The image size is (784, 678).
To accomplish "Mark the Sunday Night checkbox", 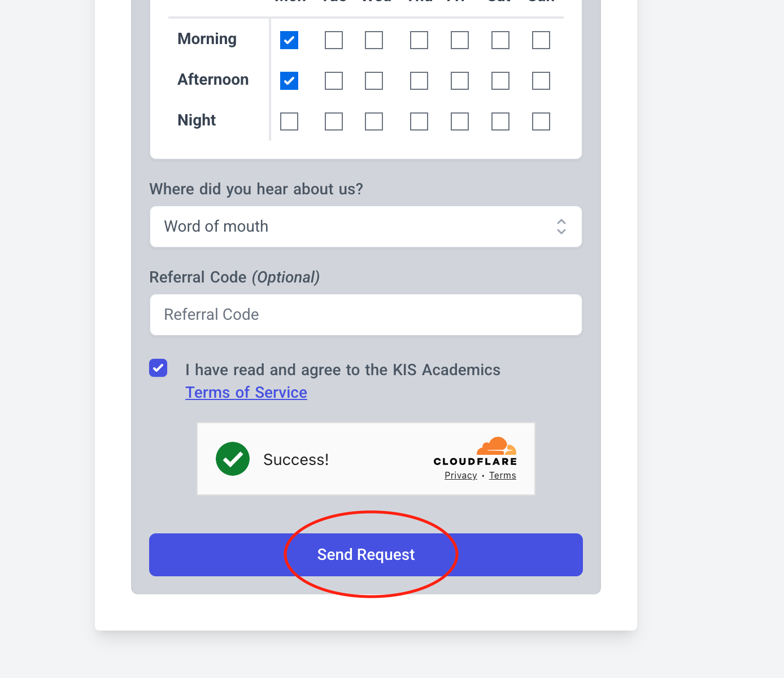I will (x=541, y=121).
